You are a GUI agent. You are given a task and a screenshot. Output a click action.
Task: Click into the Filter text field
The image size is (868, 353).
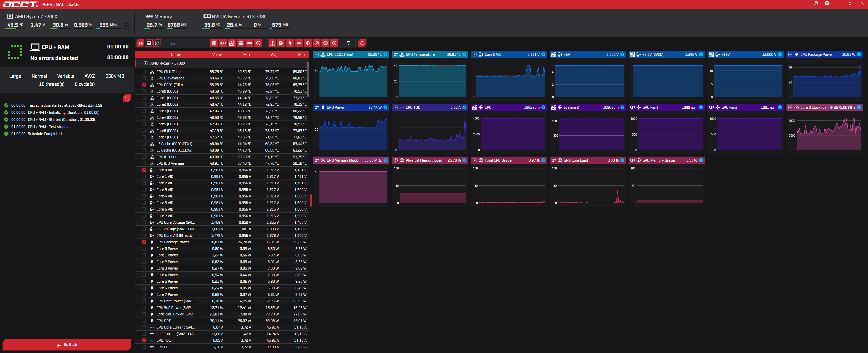(185, 44)
